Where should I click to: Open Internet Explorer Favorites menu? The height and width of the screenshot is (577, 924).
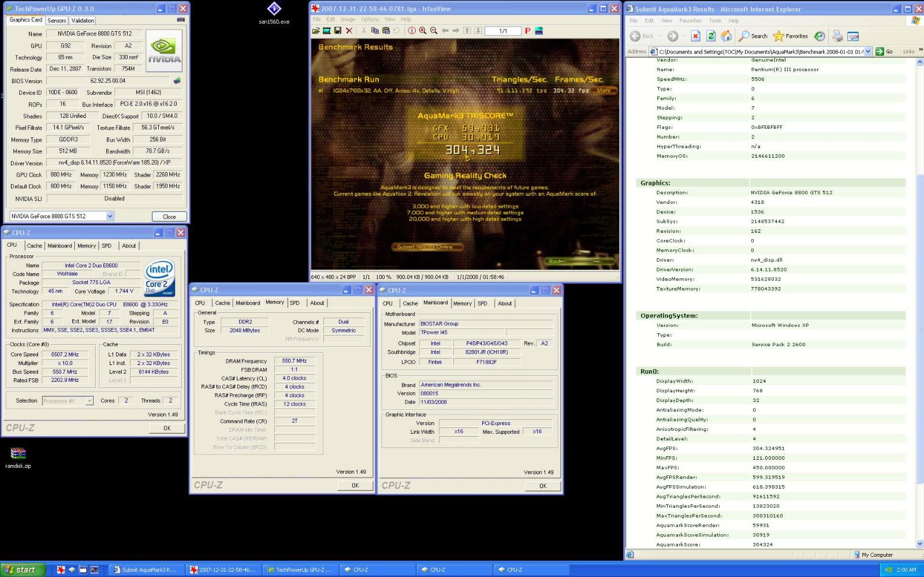pos(690,20)
